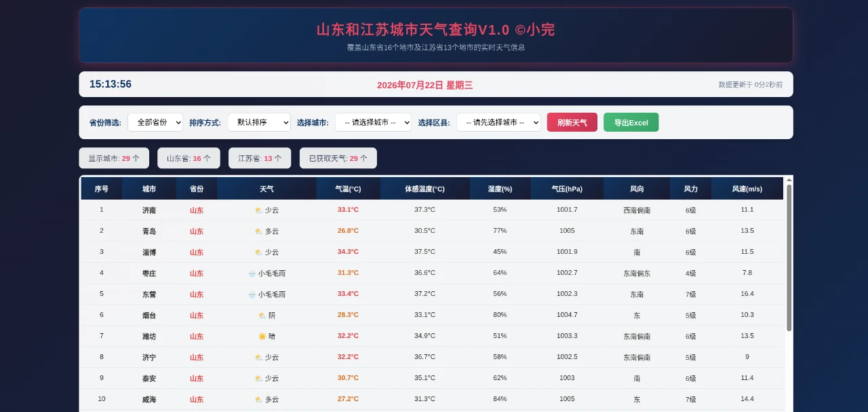Click pressure value 1004.7
This screenshot has height=412, width=868.
pyautogui.click(x=567, y=315)
